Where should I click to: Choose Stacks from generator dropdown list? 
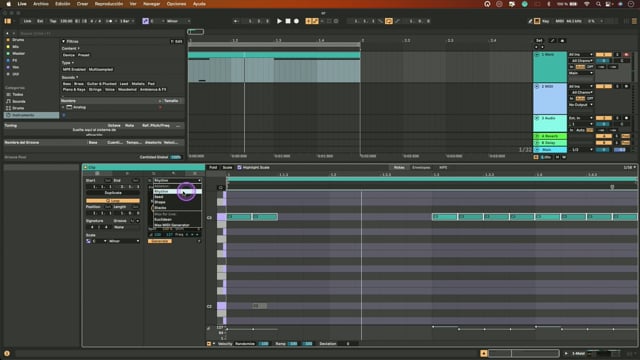(x=177, y=208)
